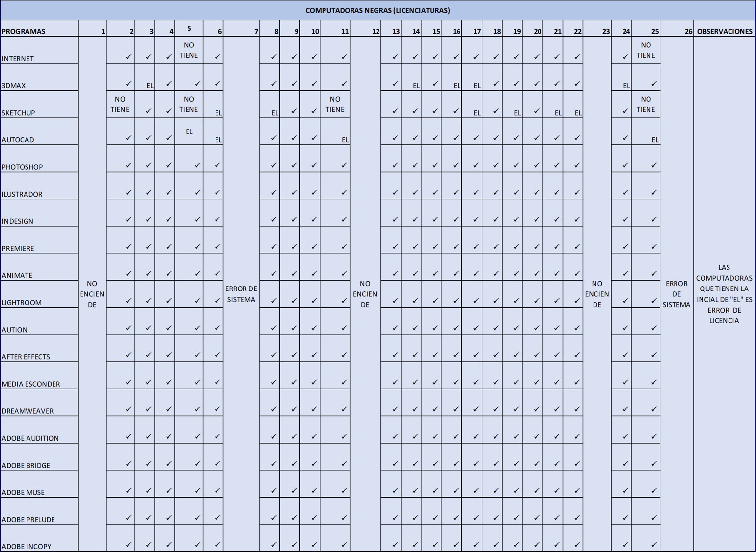Select the EL cell in AUTOCAD row column 5
Image resolution: width=756 pixels, height=552 pixels.
pyautogui.click(x=189, y=131)
